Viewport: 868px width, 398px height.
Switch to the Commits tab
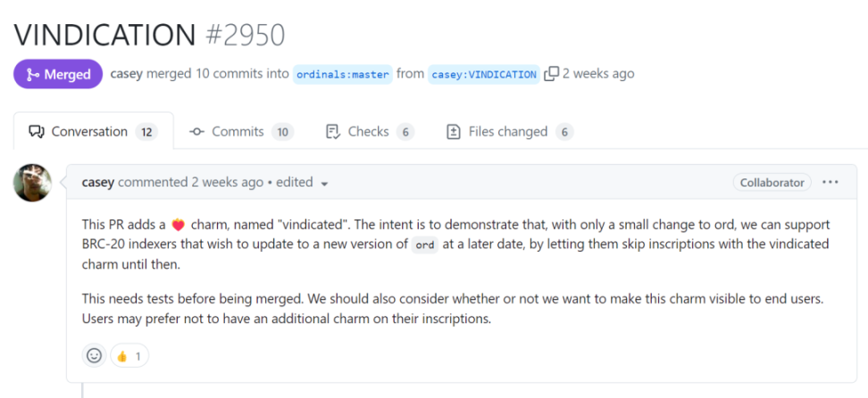(241, 132)
